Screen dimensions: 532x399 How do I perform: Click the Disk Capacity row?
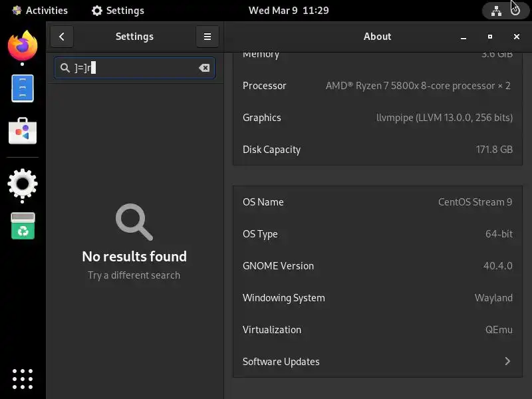(378, 150)
